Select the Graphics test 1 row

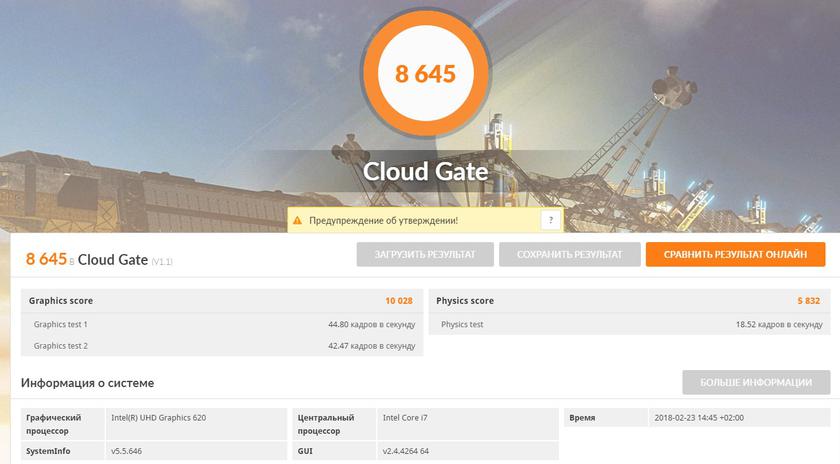click(x=222, y=324)
